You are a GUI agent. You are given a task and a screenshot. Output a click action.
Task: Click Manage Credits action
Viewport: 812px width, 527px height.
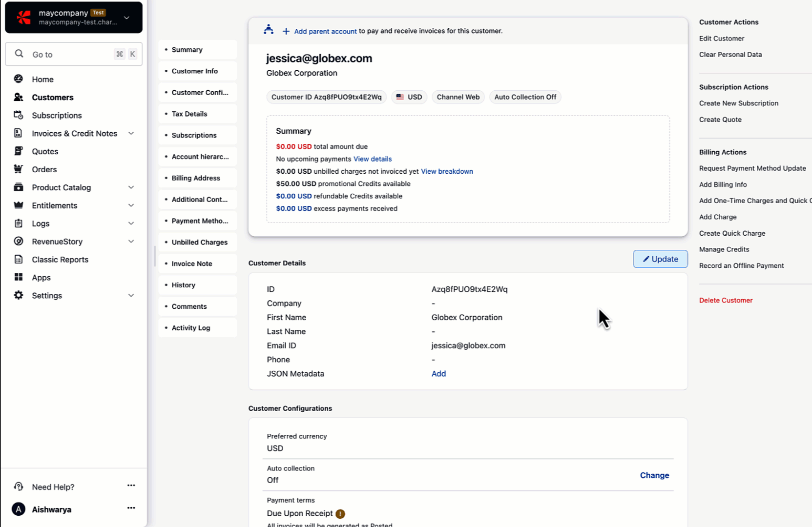pyautogui.click(x=724, y=249)
